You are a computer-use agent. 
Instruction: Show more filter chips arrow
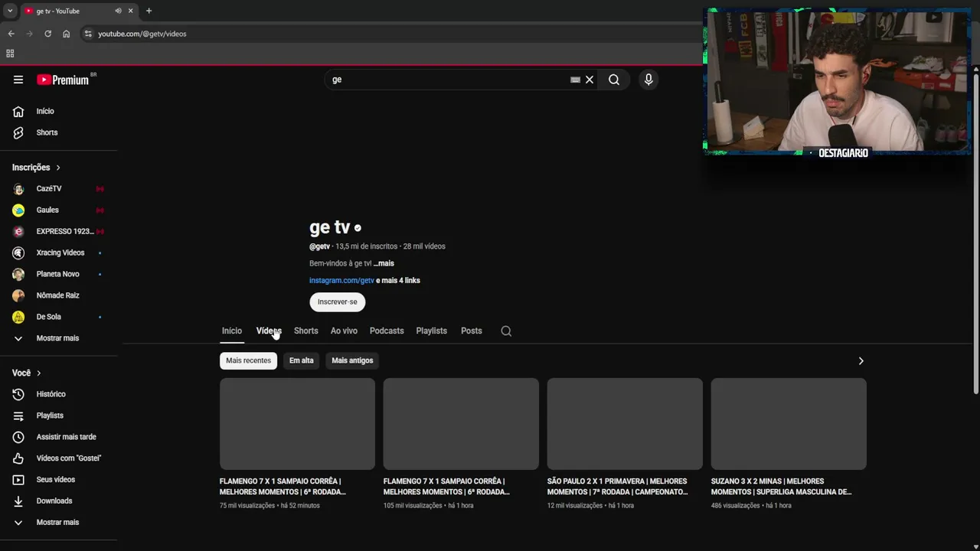[x=861, y=360]
